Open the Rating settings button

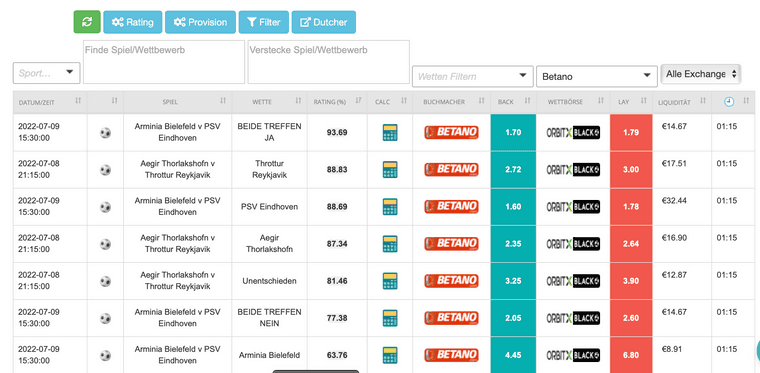[133, 22]
